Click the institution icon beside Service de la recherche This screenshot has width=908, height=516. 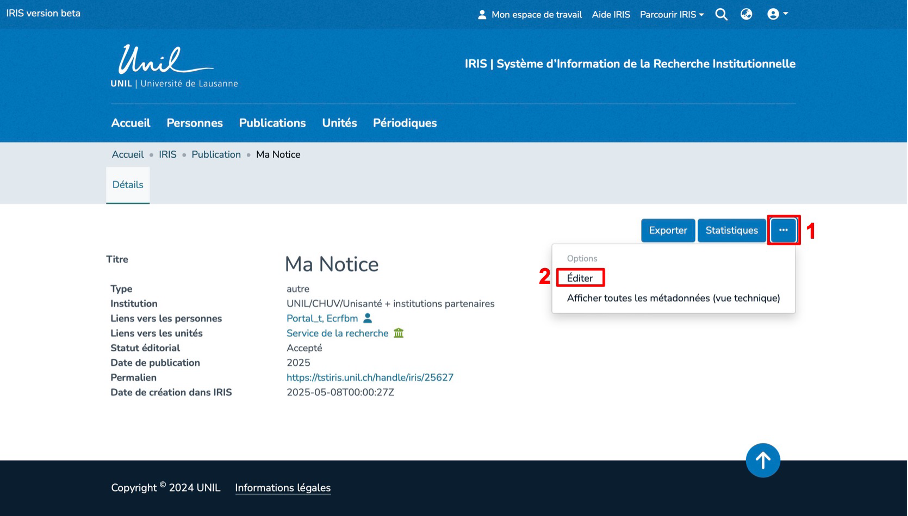[399, 333]
